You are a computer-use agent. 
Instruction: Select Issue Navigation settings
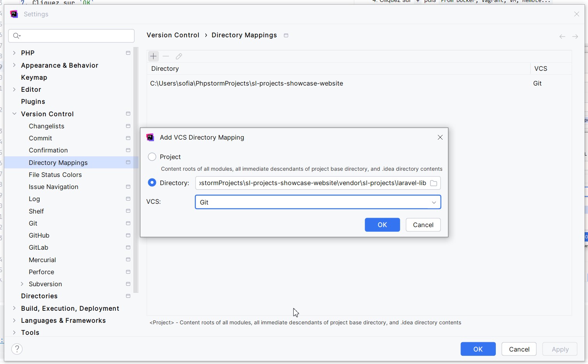(x=54, y=187)
